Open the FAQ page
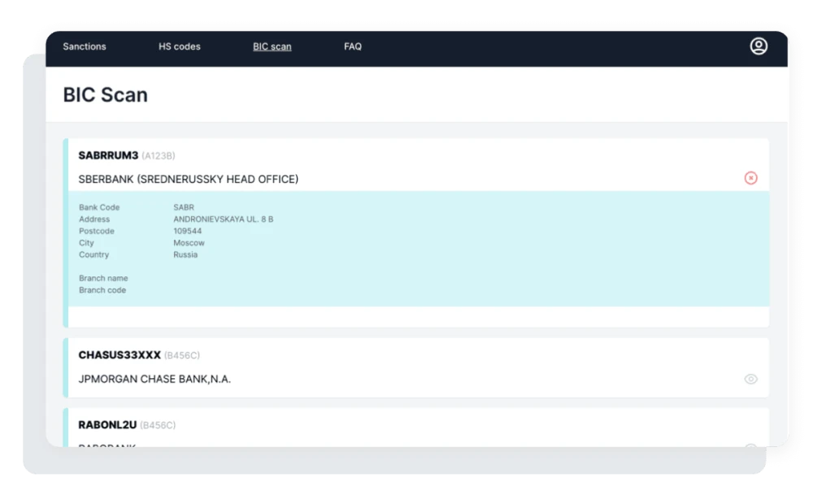 pos(353,46)
